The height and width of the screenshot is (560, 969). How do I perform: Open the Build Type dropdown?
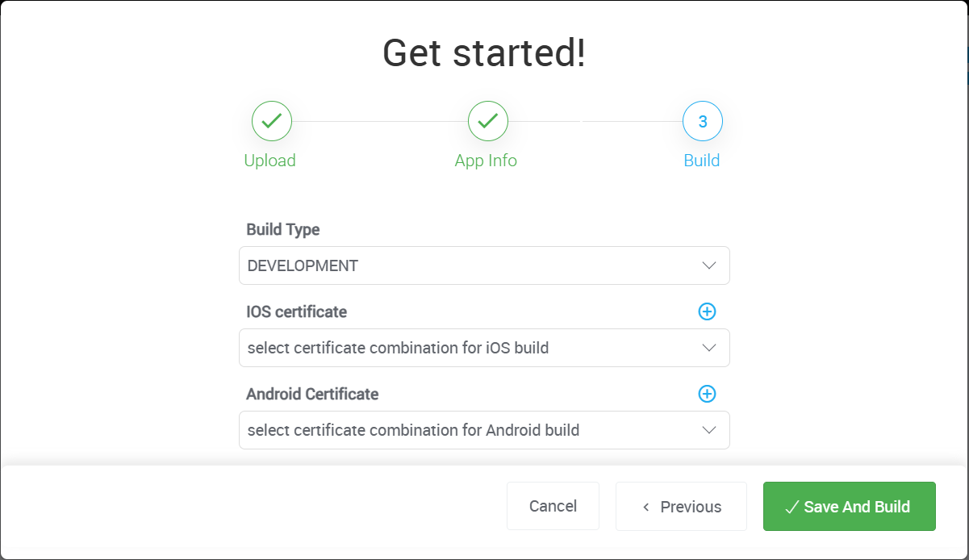coord(484,265)
